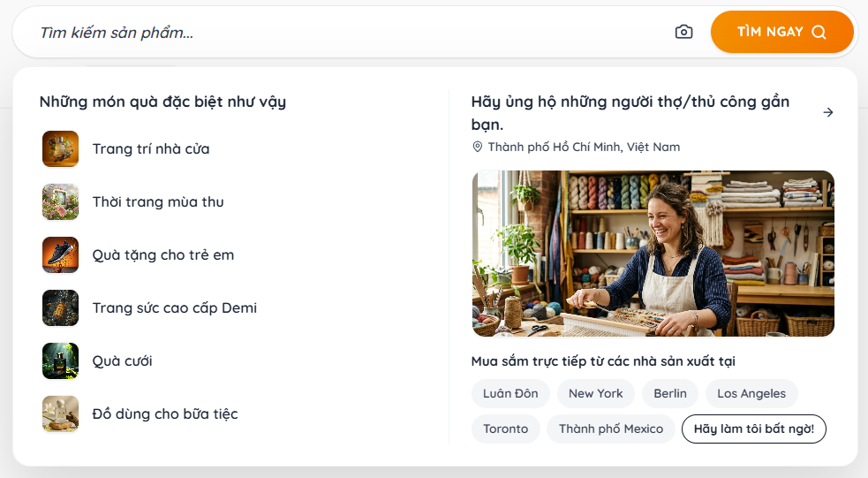Select the Trang sức cao cấp Demi icon
Viewport: 868px width, 478px height.
tap(60, 308)
